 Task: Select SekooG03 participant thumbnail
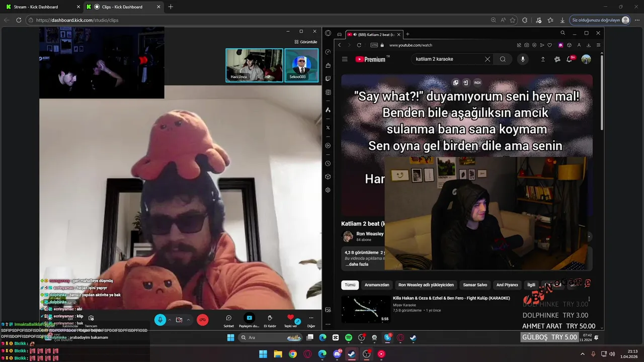coord(301,65)
